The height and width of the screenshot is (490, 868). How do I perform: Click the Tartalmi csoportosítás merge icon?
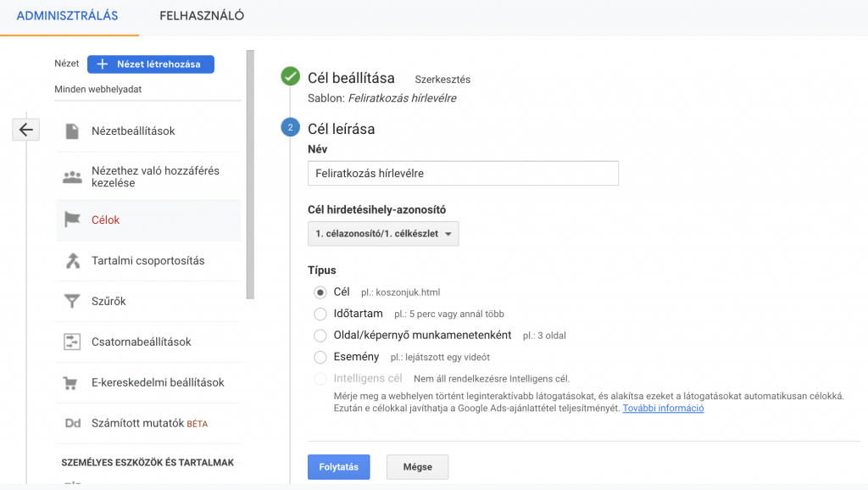point(73,260)
